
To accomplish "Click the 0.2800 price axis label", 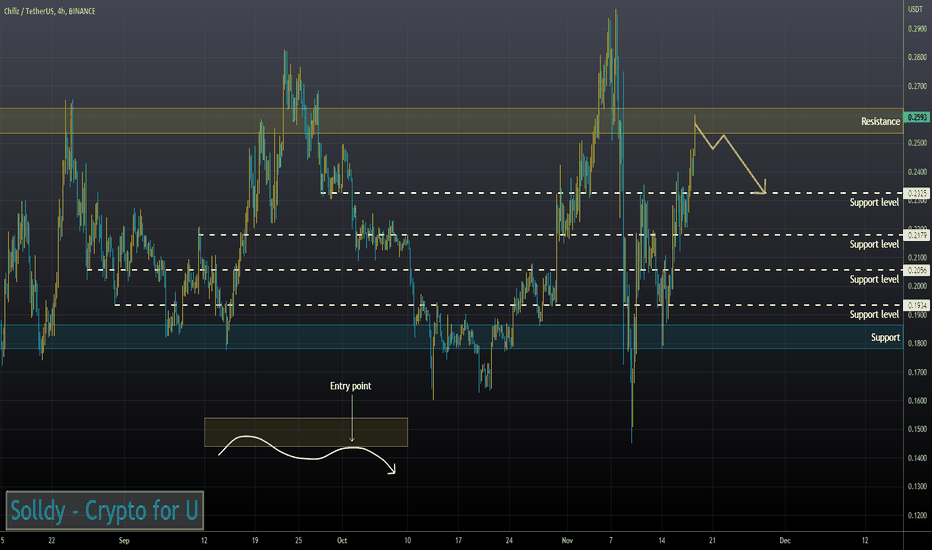I will 917,57.
